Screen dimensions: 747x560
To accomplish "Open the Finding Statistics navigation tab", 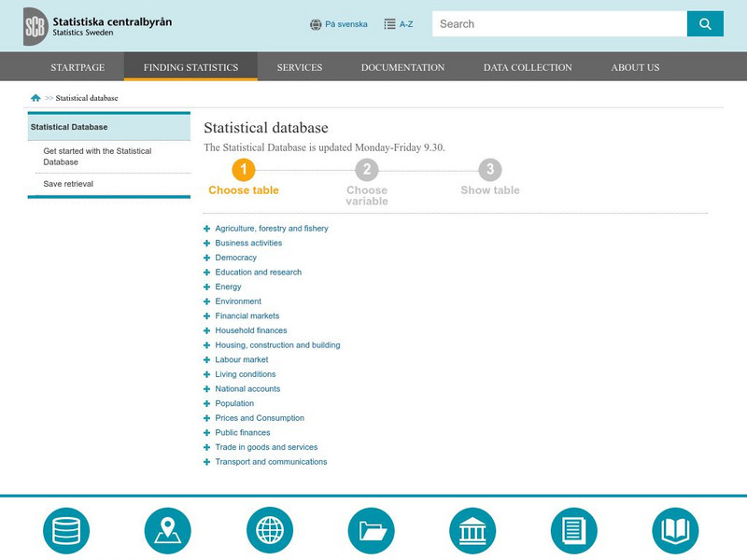I will [190, 67].
